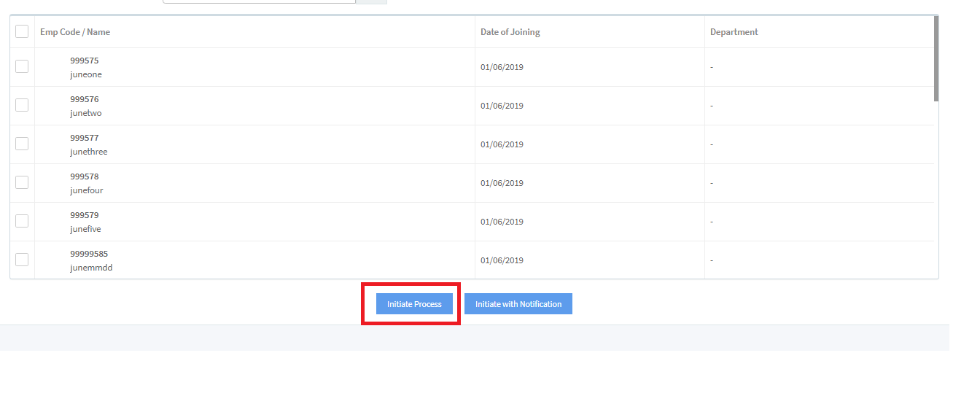Click employee code 999576
Screen dimensions: 980x404
[85, 99]
